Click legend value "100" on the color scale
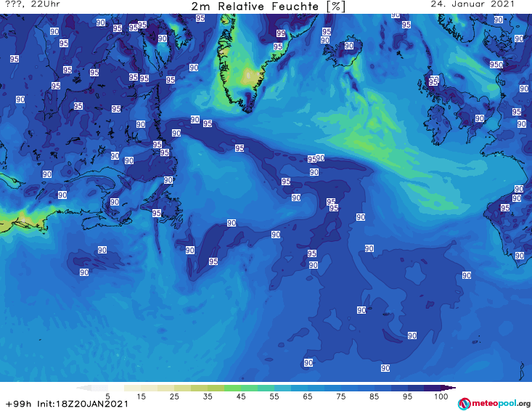This screenshot has height=411, width=532. [x=441, y=396]
